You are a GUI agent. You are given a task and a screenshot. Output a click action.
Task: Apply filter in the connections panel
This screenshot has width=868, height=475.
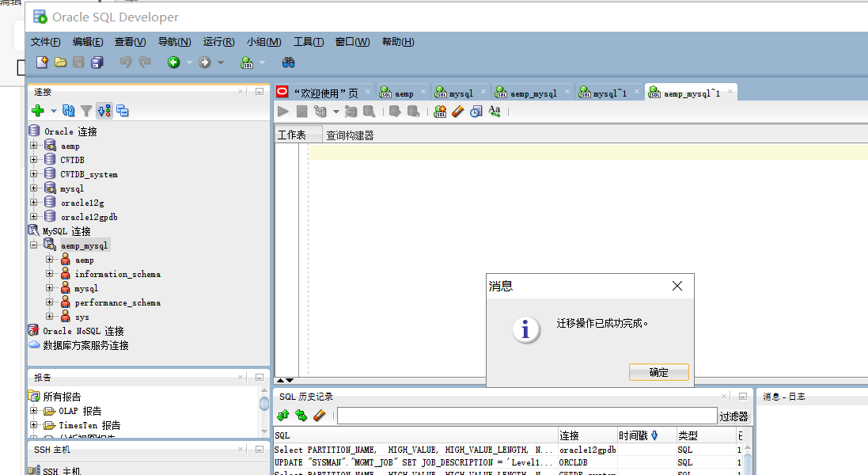pos(86,111)
